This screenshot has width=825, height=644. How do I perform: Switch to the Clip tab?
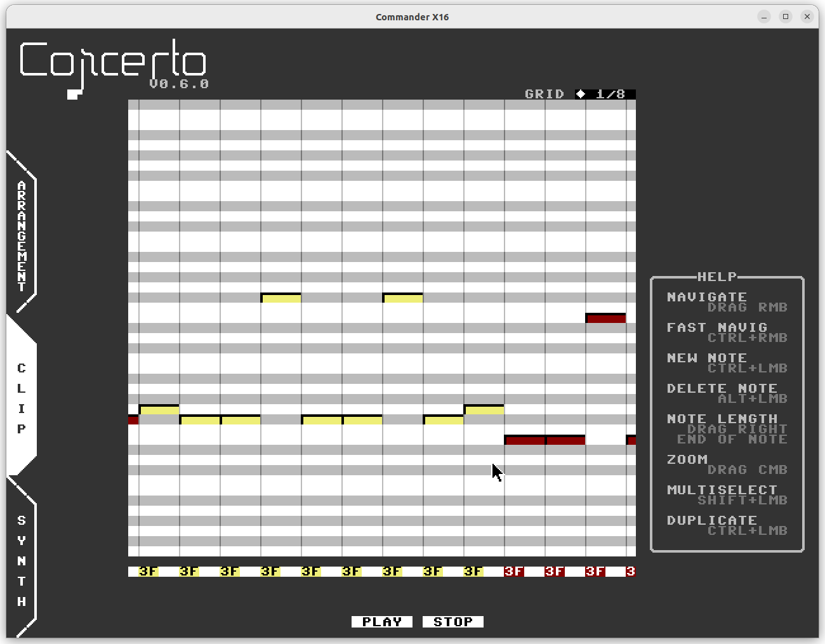22,397
